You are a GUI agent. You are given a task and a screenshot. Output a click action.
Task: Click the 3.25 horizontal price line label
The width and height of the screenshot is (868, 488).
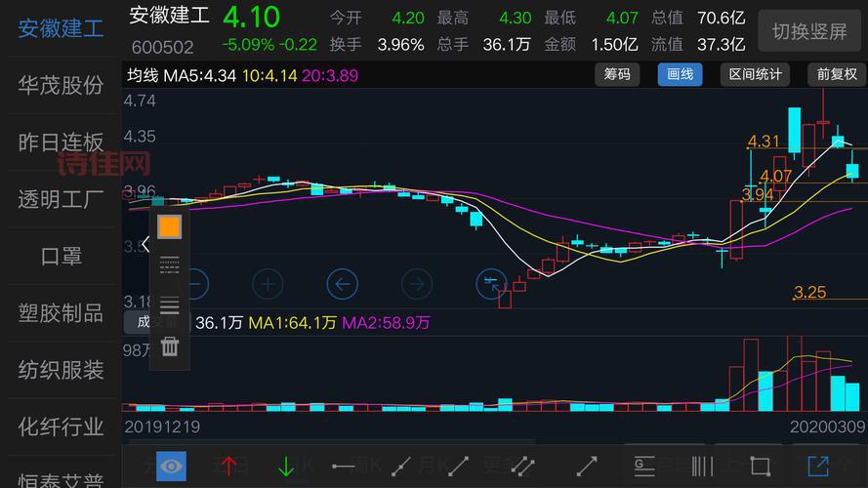click(809, 292)
